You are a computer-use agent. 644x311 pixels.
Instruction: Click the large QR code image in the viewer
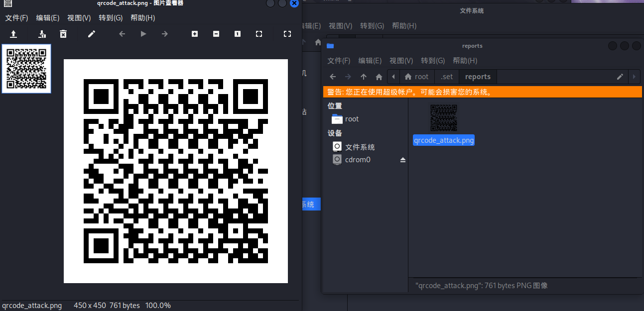pos(176,171)
